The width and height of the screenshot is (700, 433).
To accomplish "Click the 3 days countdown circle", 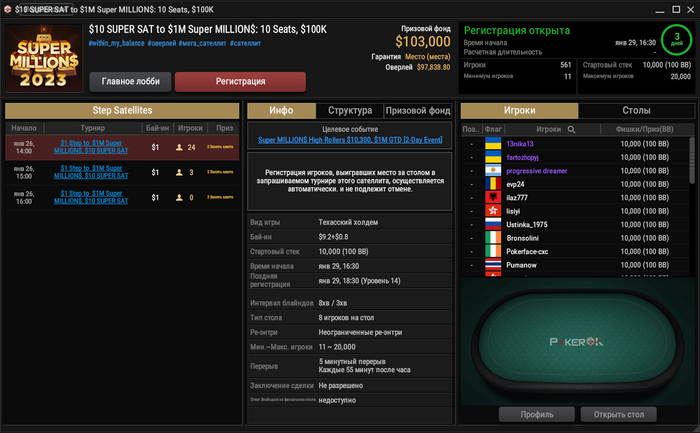I will tap(676, 39).
